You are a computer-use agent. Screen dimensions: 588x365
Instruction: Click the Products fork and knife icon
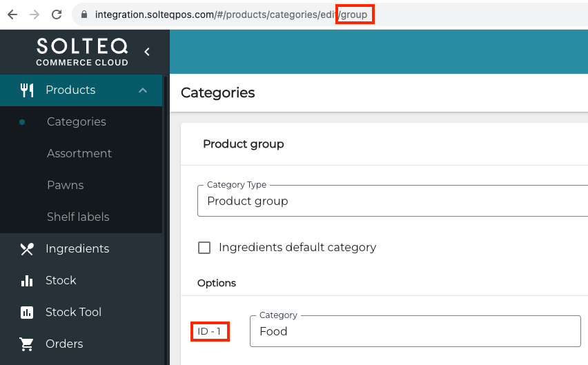[x=27, y=90]
